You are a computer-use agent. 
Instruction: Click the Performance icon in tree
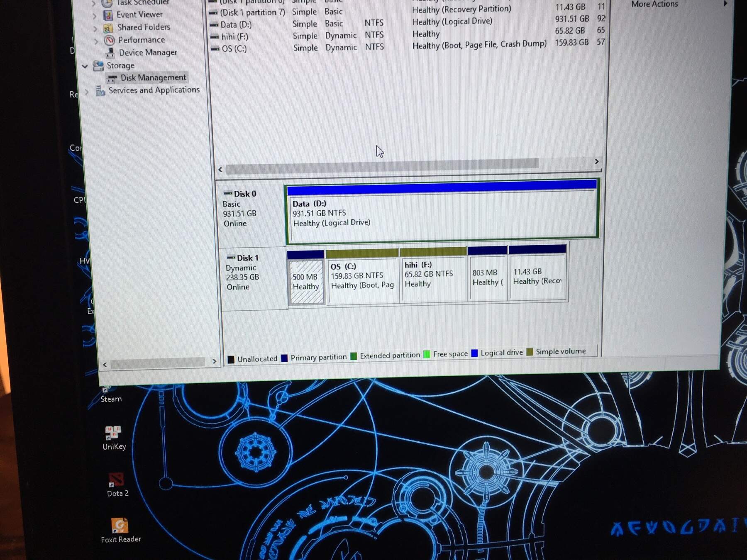109,40
